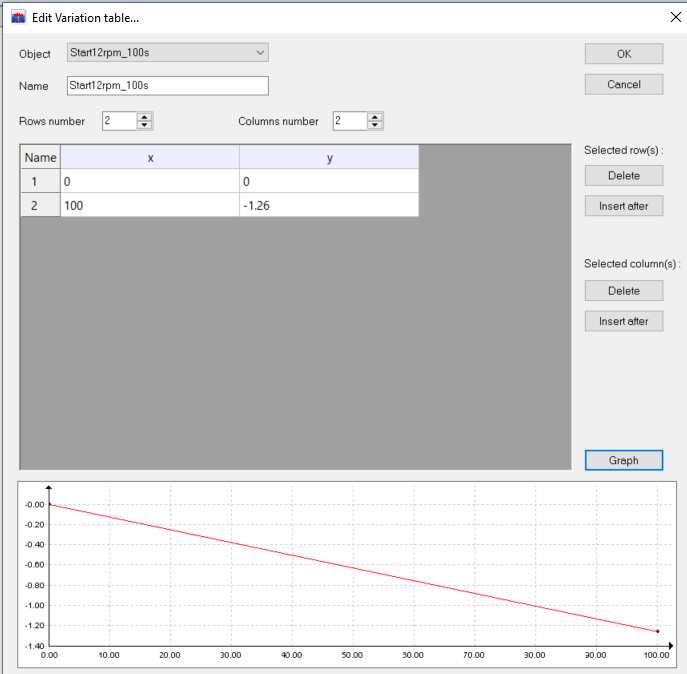Insert after the selected columns

coord(623,321)
